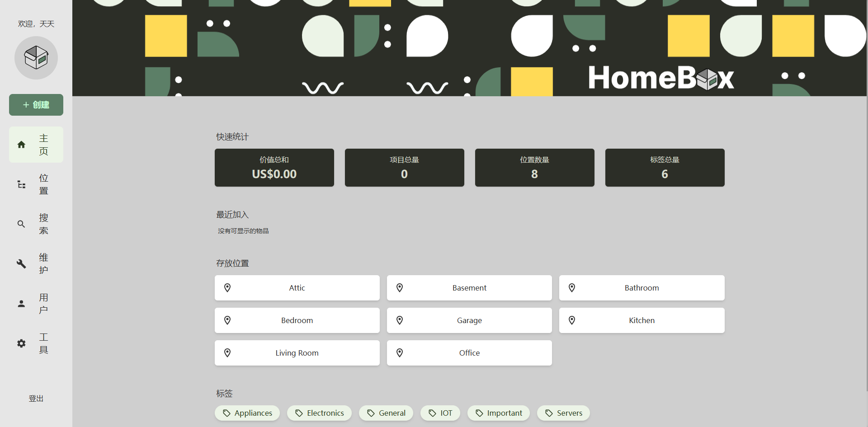
Task: Click the 没有可显示的物品 message
Action: point(243,231)
